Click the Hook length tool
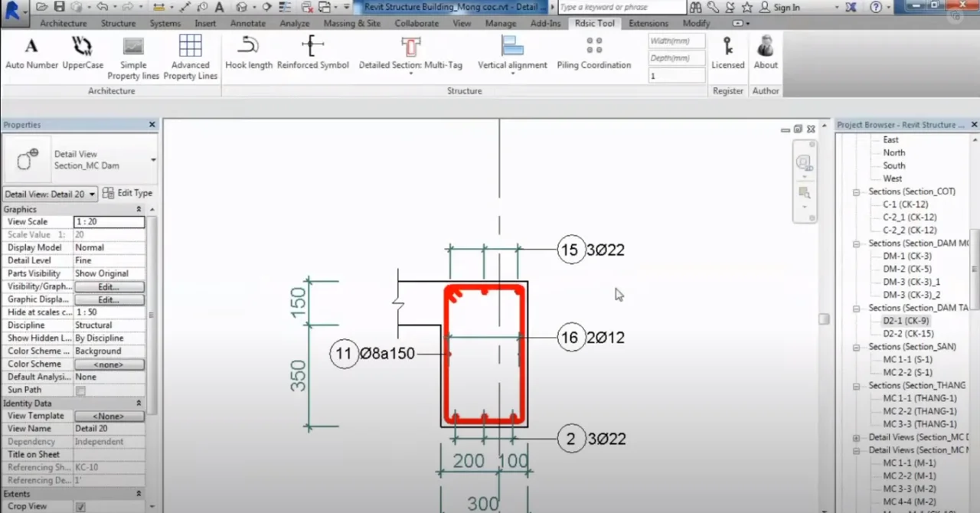The image size is (980, 513). click(249, 54)
